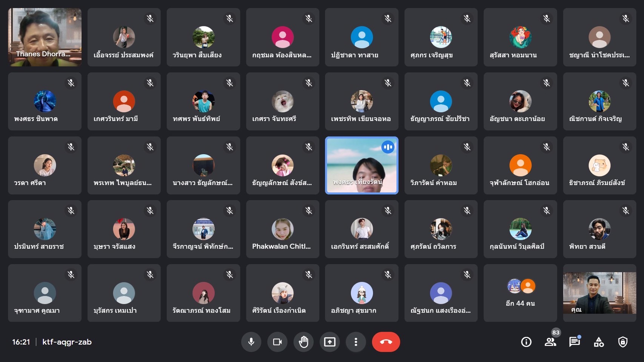
Task: Expand the 'อีก 44 คน' additional participants tile
Action: pyautogui.click(x=520, y=293)
